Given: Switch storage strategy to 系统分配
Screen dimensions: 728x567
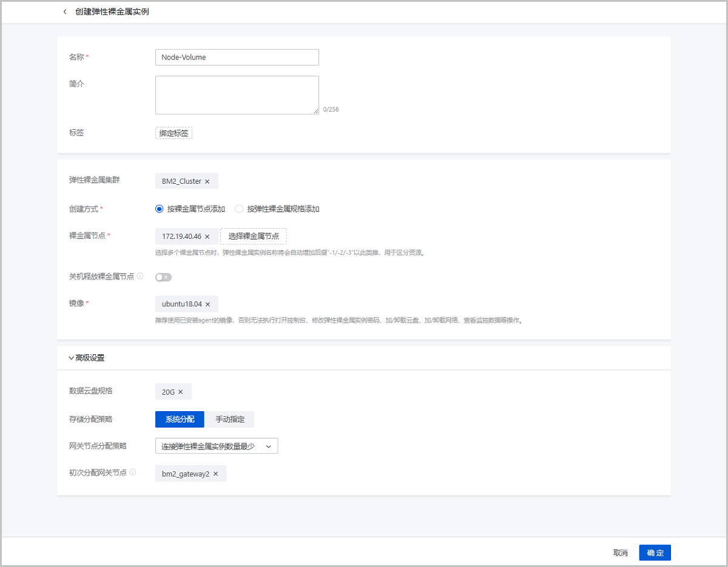Looking at the screenshot, I should pyautogui.click(x=180, y=420).
